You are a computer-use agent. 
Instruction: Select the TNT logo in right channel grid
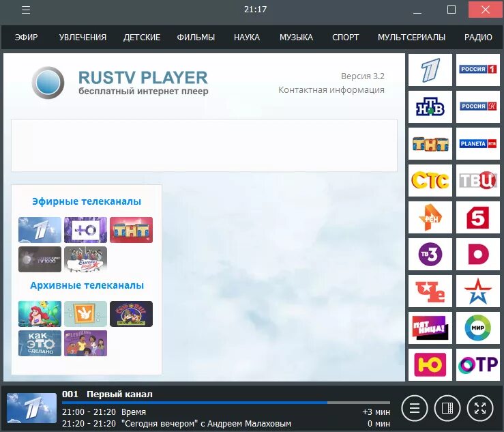pyautogui.click(x=430, y=144)
